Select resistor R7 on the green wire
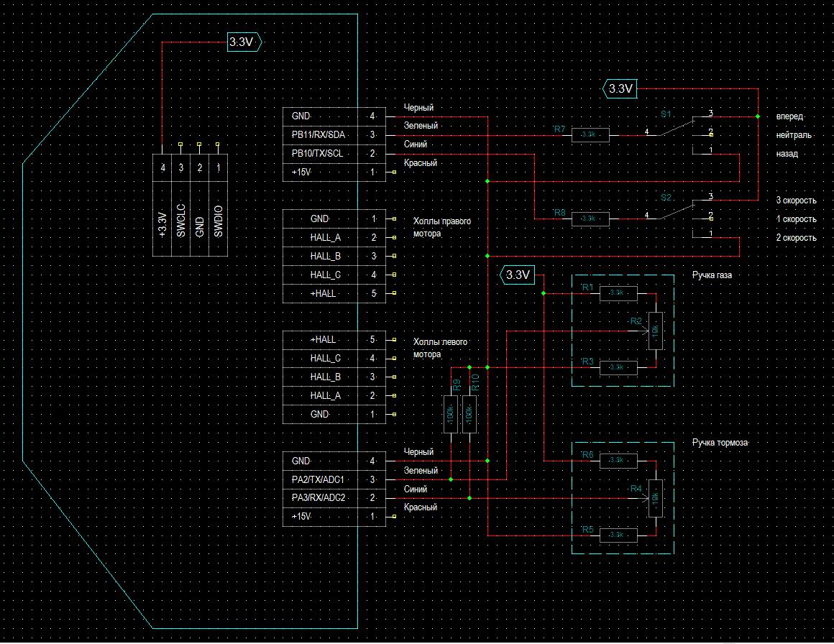Image resolution: width=834 pixels, height=644 pixels. (590, 134)
